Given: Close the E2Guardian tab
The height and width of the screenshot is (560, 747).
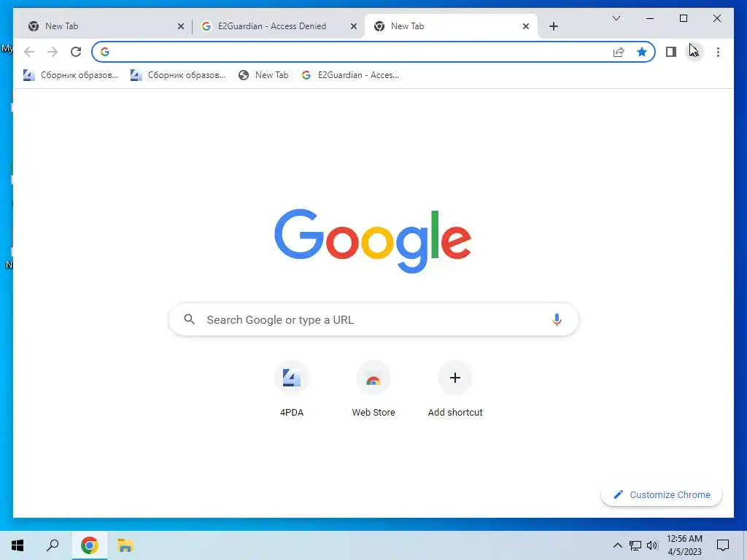Looking at the screenshot, I should (x=354, y=27).
